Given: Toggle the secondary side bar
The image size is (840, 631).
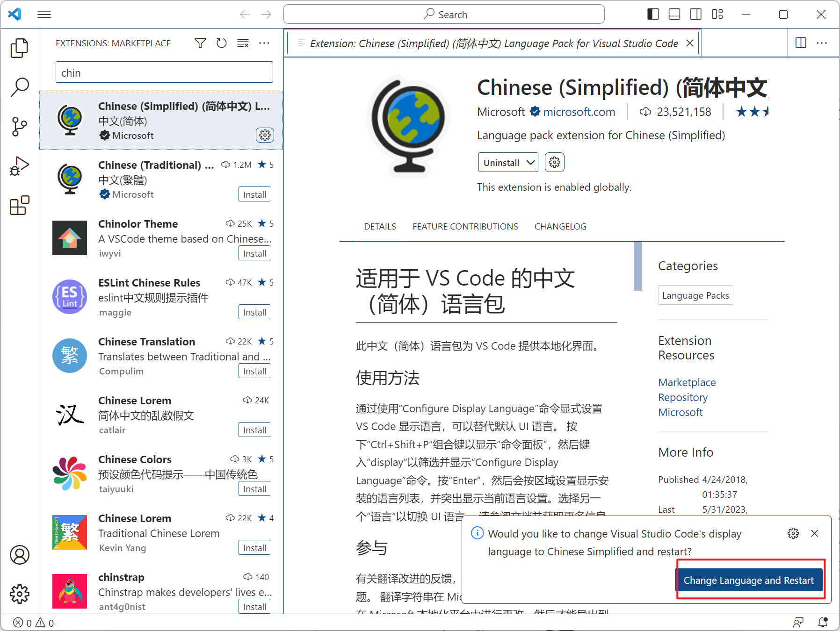Looking at the screenshot, I should click(696, 14).
